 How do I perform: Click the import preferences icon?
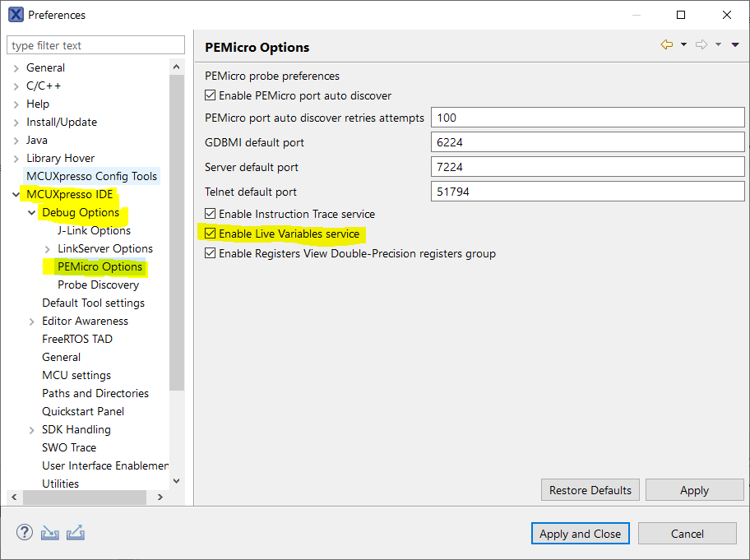pos(50,533)
